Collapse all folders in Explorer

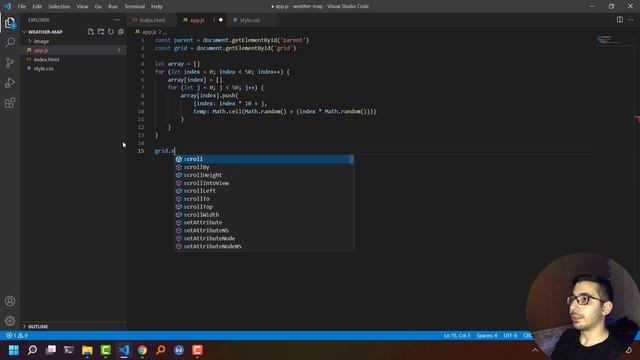121,31
